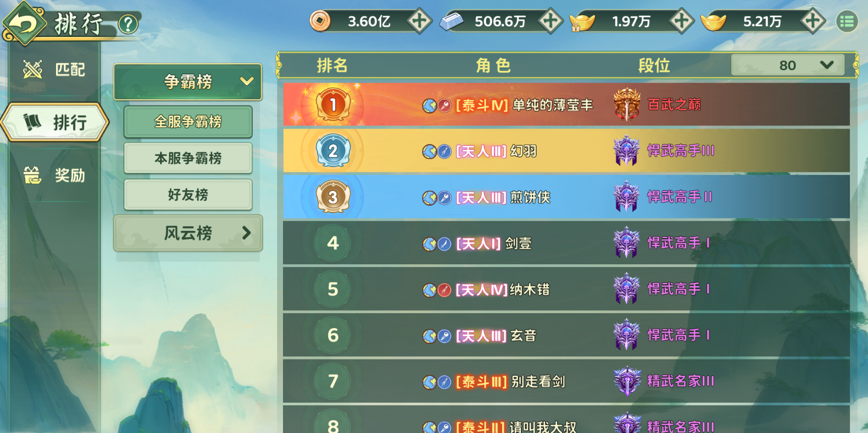The width and height of the screenshot is (868, 433).
Task: Open the green list menu icon
Action: [x=847, y=22]
